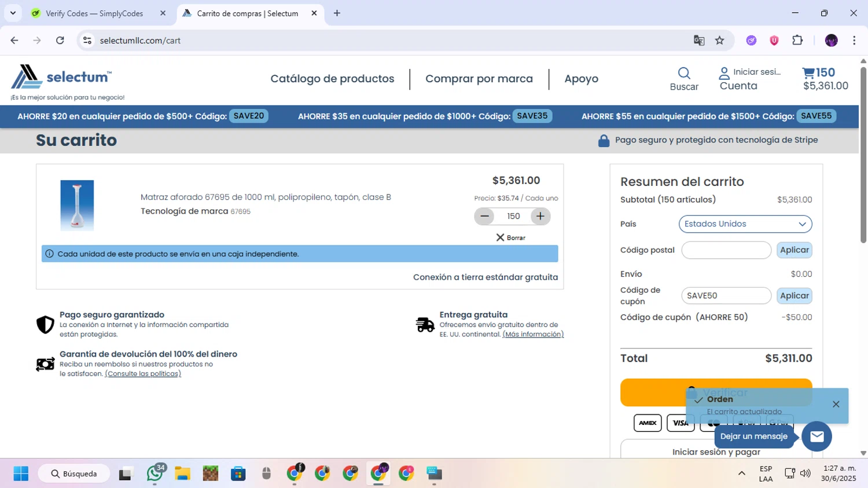Close the Orden notification popup
Viewport: 868px width, 488px height.
coord(836,404)
